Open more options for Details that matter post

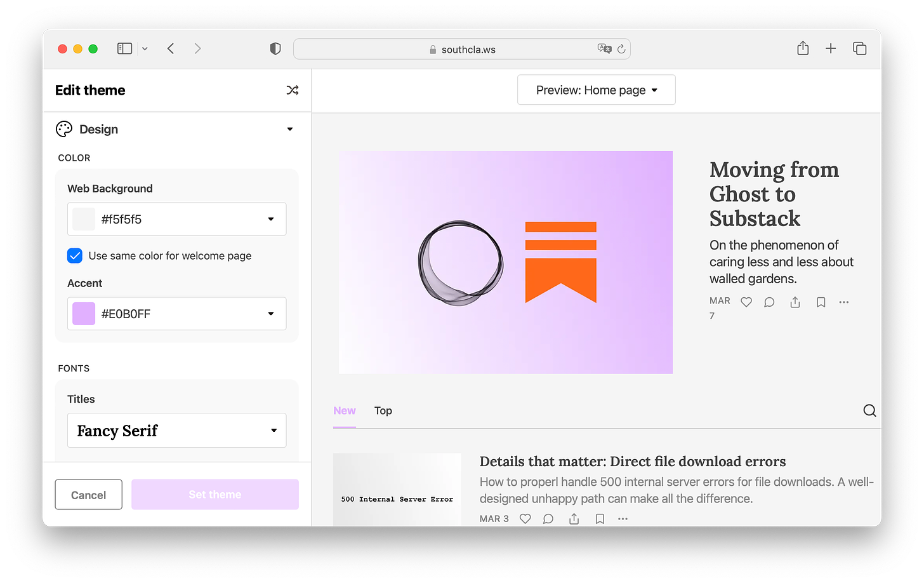623,519
